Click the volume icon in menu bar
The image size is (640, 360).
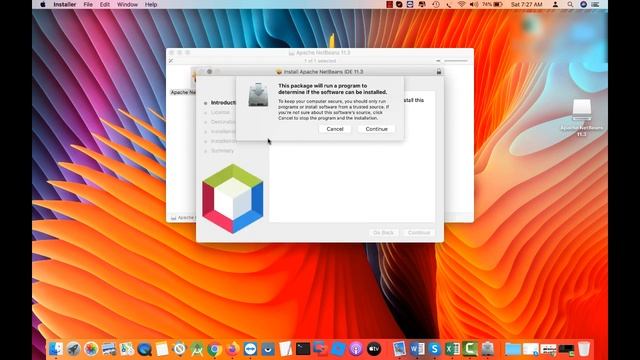coord(474,4)
